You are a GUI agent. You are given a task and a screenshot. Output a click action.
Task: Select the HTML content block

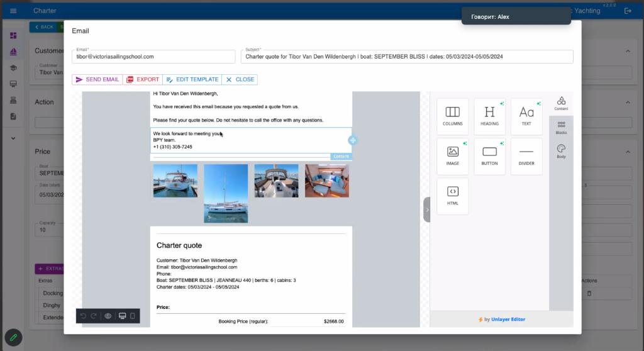[x=452, y=196]
